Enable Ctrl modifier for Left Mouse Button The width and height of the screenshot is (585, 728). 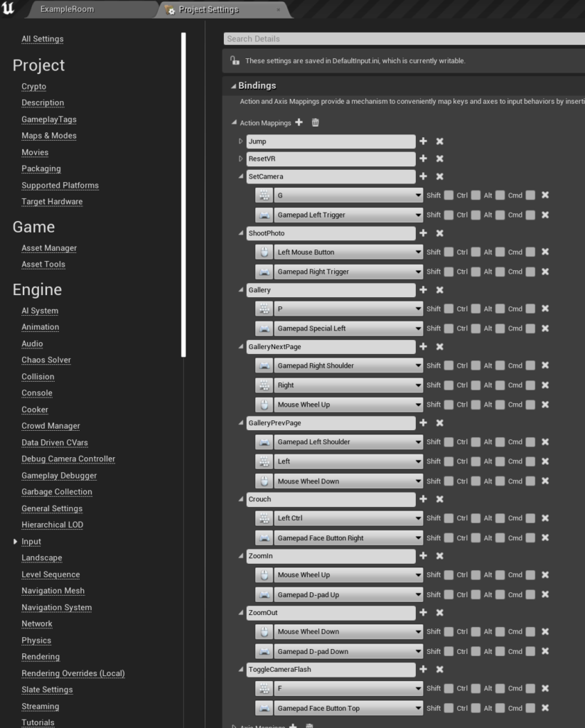click(x=476, y=252)
